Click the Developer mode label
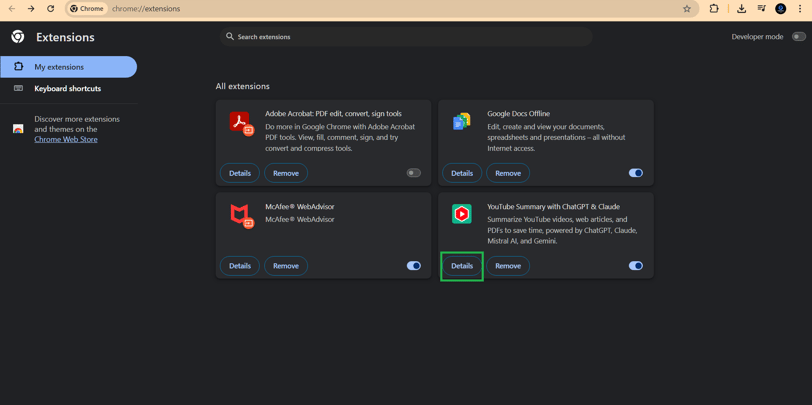 tap(757, 37)
